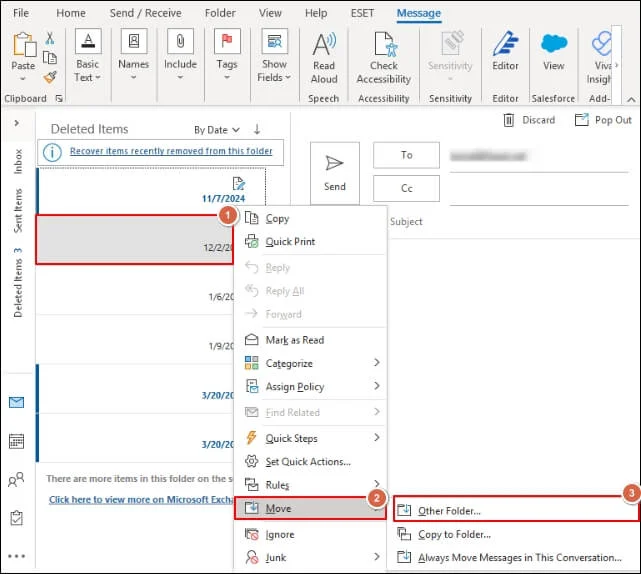Open the ESET tab
The width and height of the screenshot is (641, 574).
(362, 13)
